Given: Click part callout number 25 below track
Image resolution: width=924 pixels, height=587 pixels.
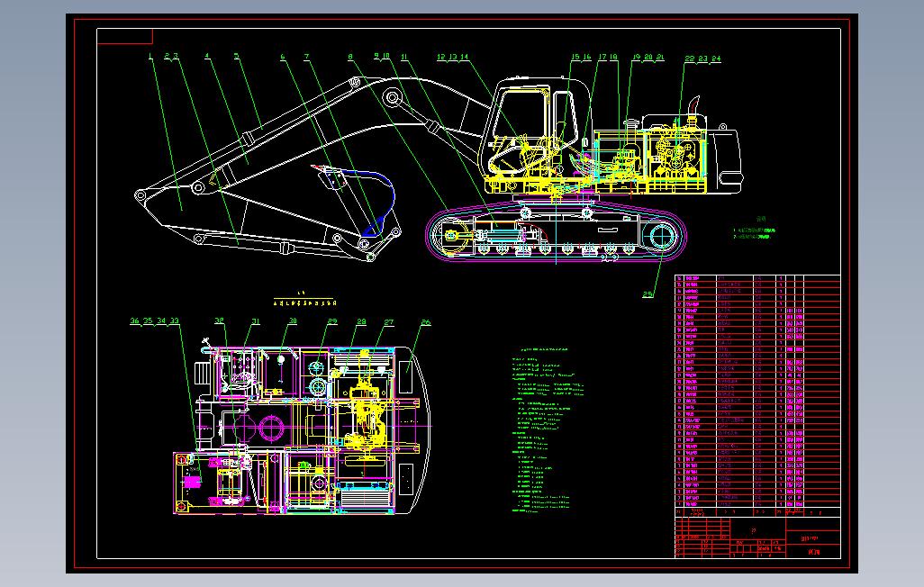Looking at the screenshot, I should pos(648,294).
